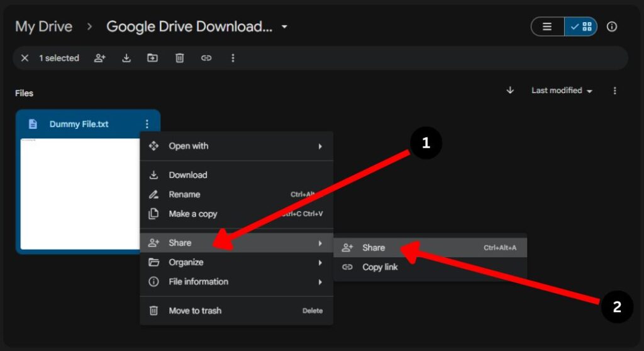This screenshot has height=351, width=644.
Task: Click the Dummy File.txt document icon
Action: [x=33, y=124]
